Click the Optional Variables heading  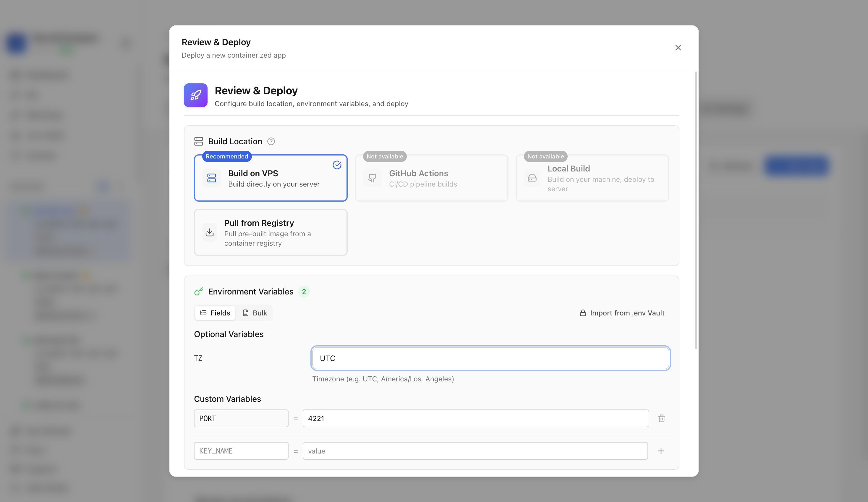coord(229,334)
